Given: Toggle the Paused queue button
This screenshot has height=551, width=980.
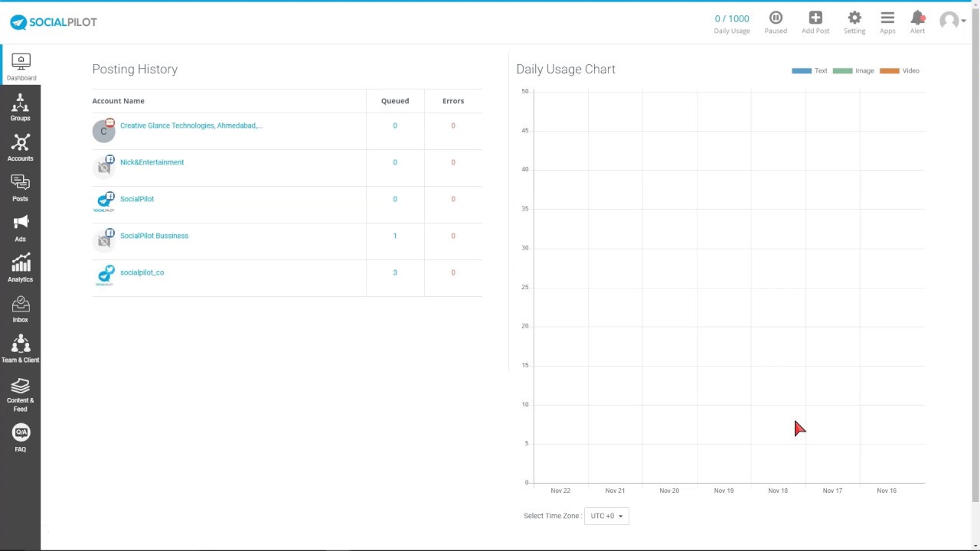Looking at the screenshot, I should (776, 22).
